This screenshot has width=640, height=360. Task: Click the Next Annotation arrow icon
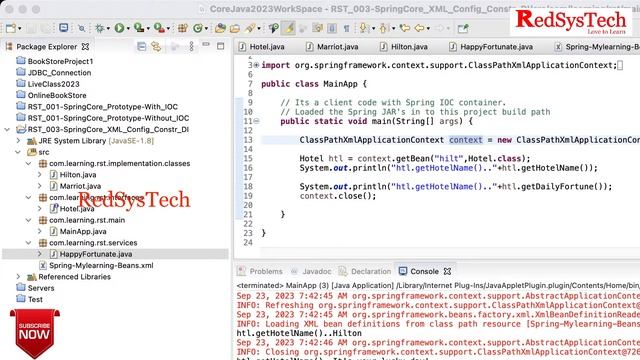tap(363, 28)
